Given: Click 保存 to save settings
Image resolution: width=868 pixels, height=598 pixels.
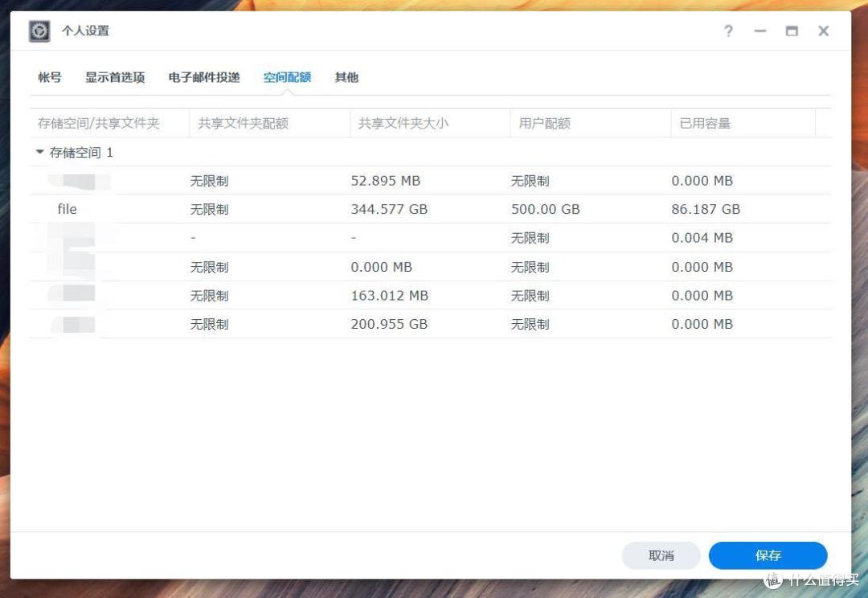Looking at the screenshot, I should (768, 555).
